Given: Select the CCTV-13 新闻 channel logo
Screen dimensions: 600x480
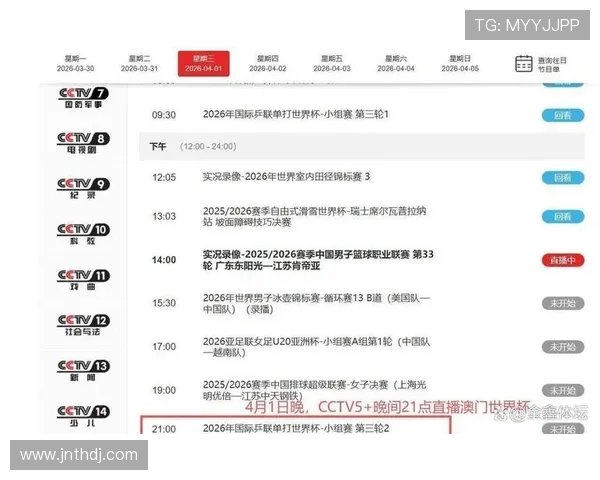Looking at the screenshot, I should (x=83, y=370).
